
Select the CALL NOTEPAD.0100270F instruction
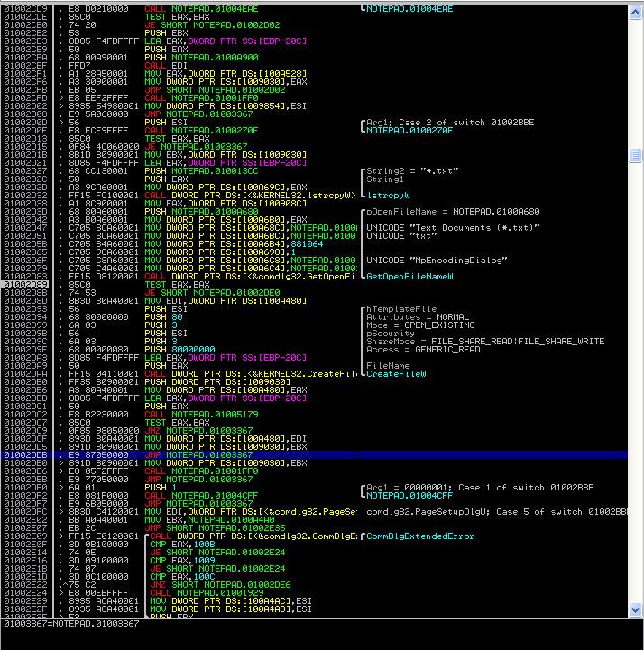coord(201,130)
